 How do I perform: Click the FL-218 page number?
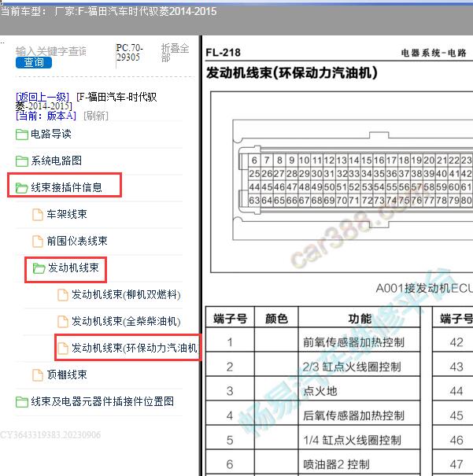[x=224, y=53]
